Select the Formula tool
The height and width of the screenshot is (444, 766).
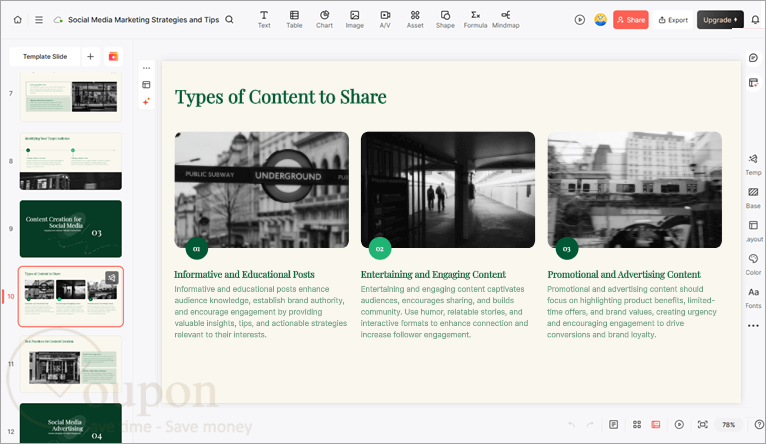475,20
